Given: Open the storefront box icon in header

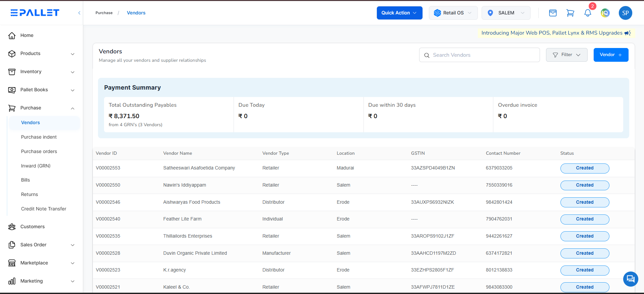Looking at the screenshot, I should pyautogui.click(x=552, y=13).
